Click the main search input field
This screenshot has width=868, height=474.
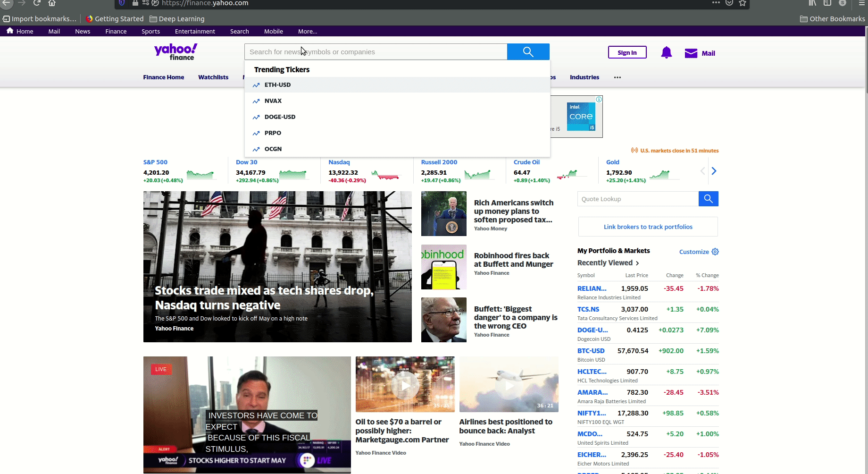[x=376, y=52]
